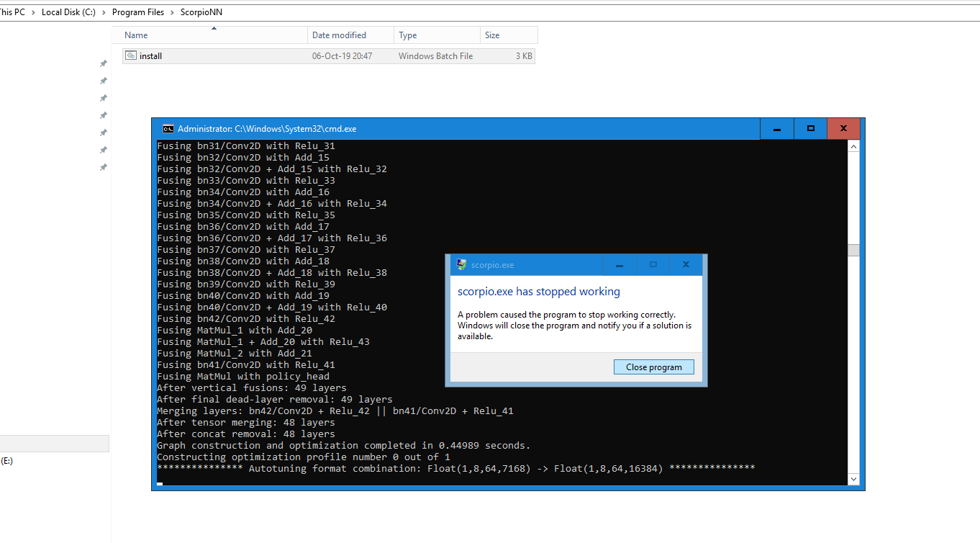Minimize the cmd.exe Administrator window

(777, 129)
